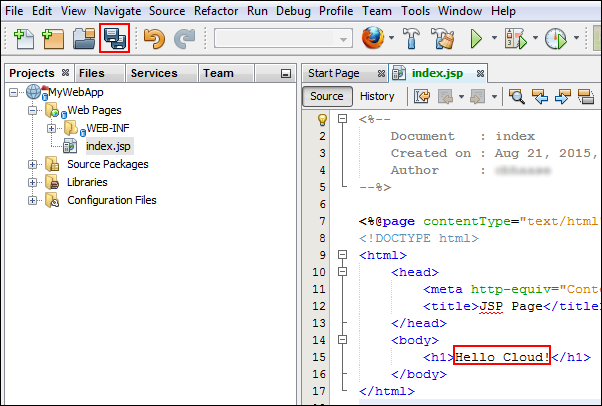Build project with the hammer icon
This screenshot has height=406, width=602.
point(410,38)
